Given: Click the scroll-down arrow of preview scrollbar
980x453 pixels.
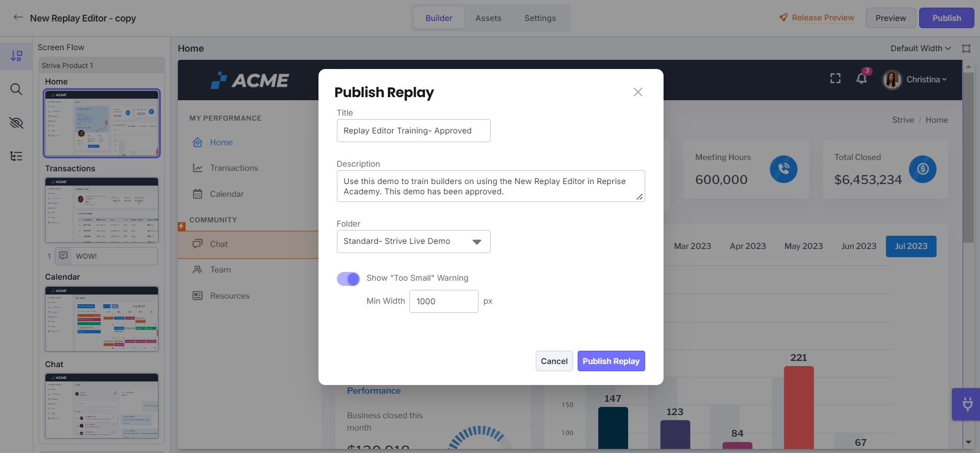Looking at the screenshot, I should (968, 442).
